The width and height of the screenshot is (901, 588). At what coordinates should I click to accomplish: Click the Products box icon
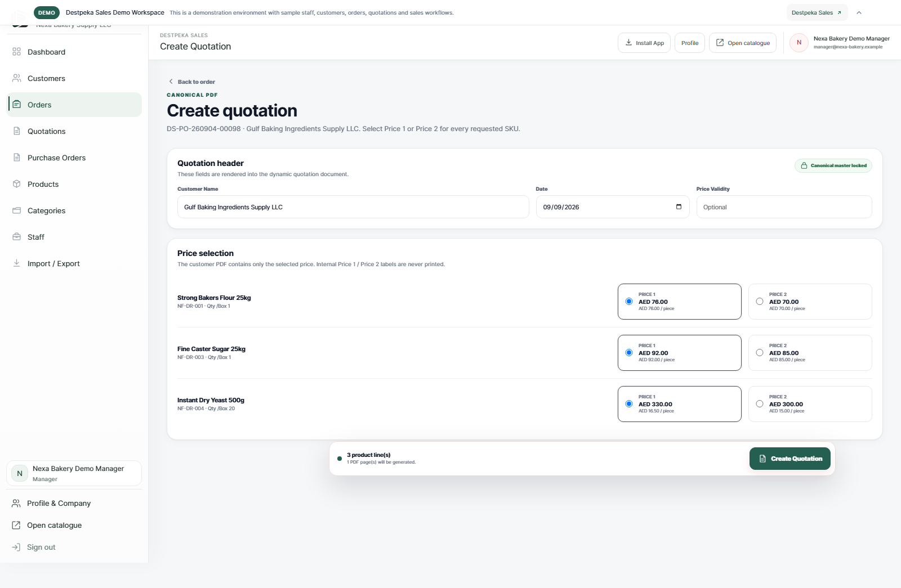click(x=16, y=184)
